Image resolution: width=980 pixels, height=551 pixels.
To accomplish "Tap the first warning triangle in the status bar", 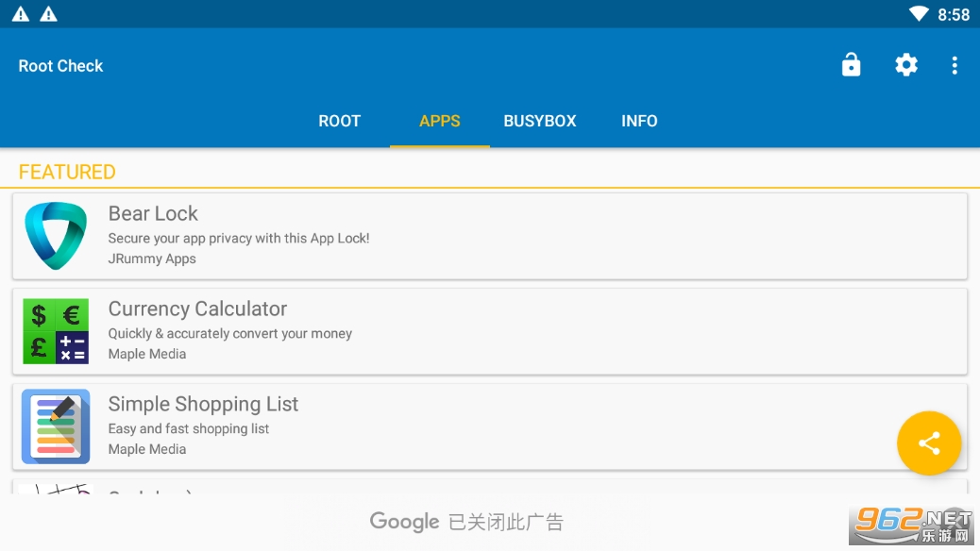I will 20,14.
